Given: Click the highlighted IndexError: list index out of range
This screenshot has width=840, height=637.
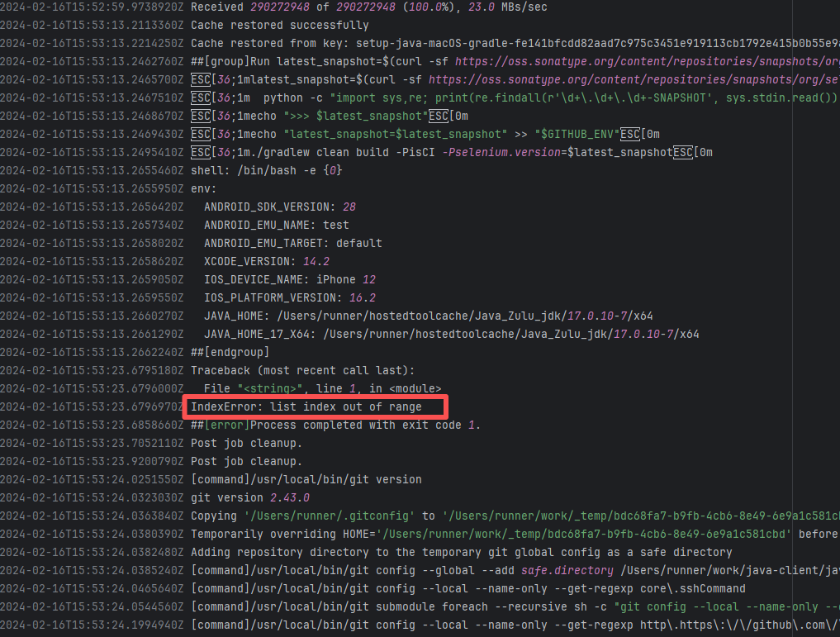Looking at the screenshot, I should (x=306, y=406).
